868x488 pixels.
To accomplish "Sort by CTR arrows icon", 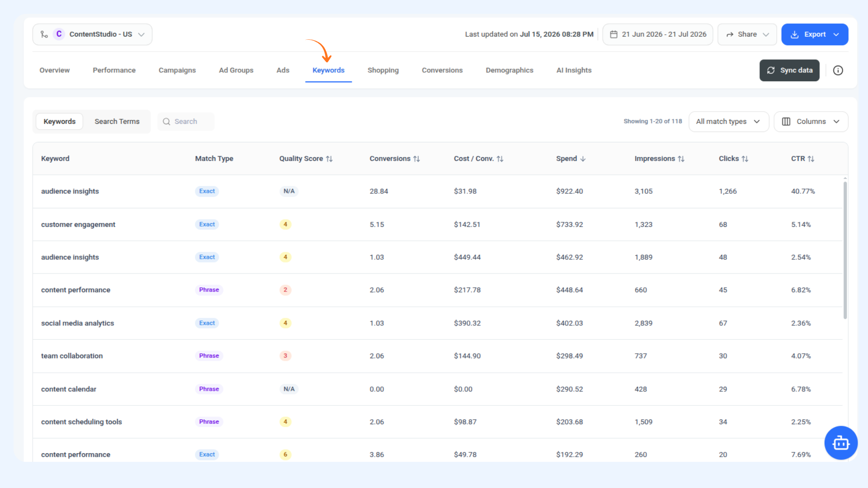I will (811, 159).
